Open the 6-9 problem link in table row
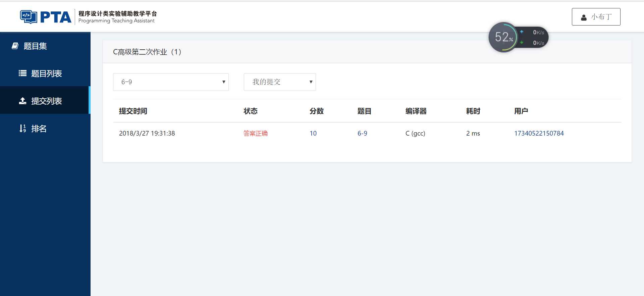This screenshot has height=296, width=644. click(x=362, y=133)
